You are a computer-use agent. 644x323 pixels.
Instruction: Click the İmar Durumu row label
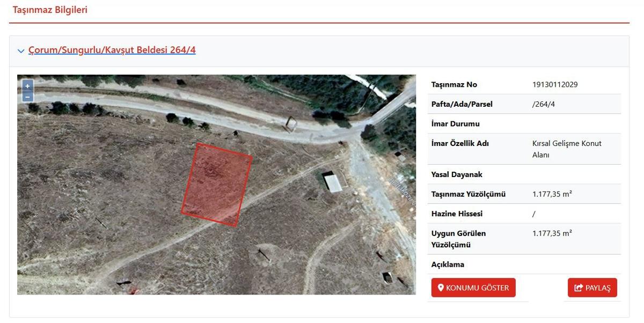(x=456, y=124)
